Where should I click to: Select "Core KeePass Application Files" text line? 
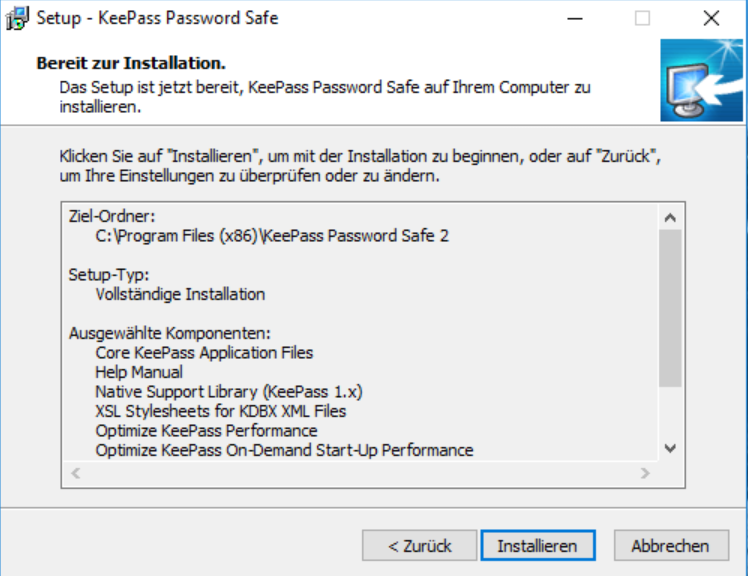(x=204, y=353)
